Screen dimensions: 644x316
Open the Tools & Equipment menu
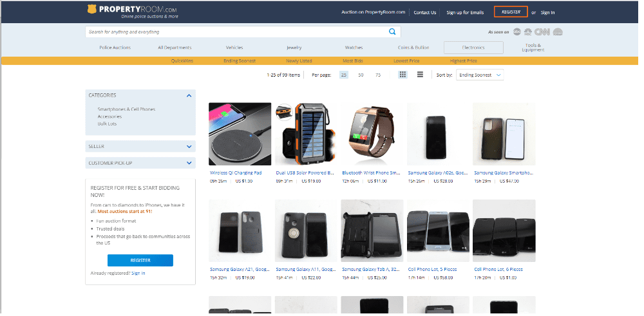pyautogui.click(x=533, y=48)
